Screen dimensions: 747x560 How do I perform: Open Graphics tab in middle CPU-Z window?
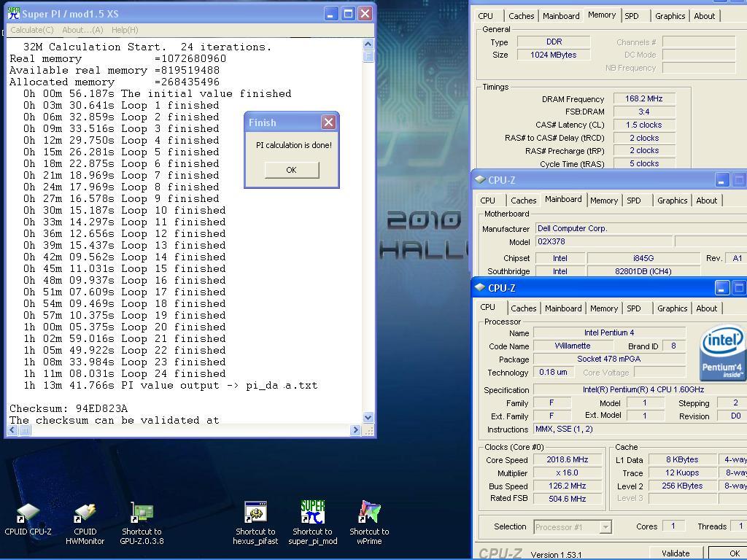672,201
